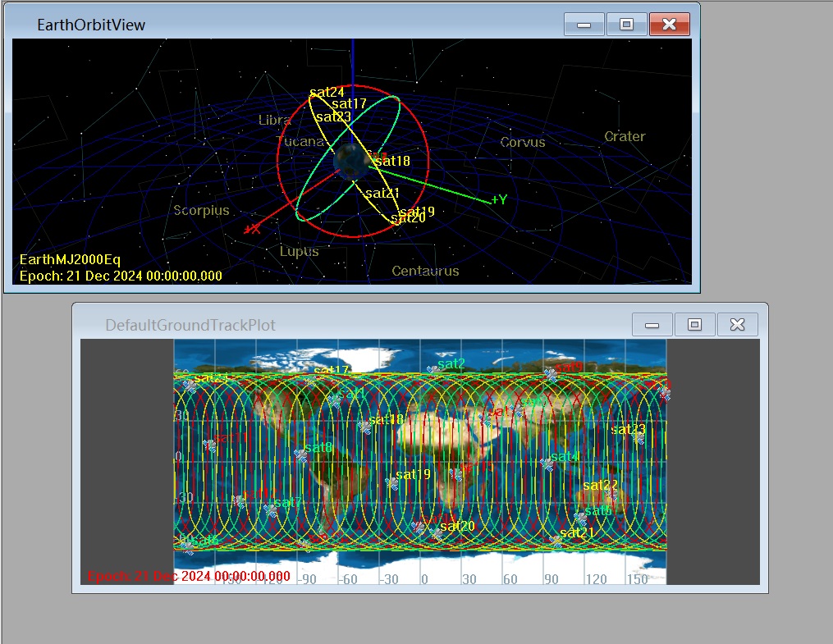Click the sat23 satellite icon on ground track
This screenshot has height=644, width=833.
pos(638,438)
